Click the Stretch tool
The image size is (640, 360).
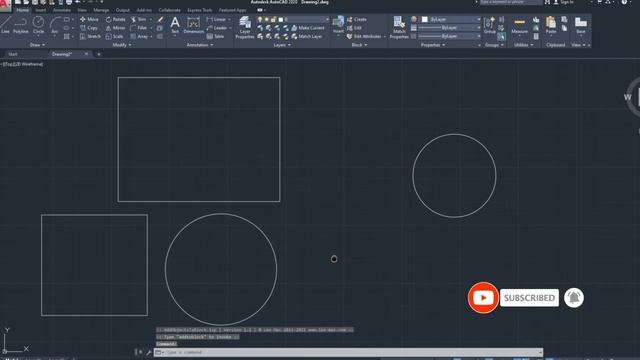click(x=90, y=36)
